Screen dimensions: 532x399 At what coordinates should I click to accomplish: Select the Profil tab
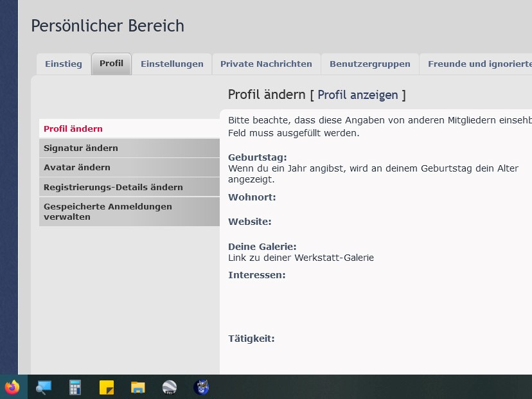[111, 64]
